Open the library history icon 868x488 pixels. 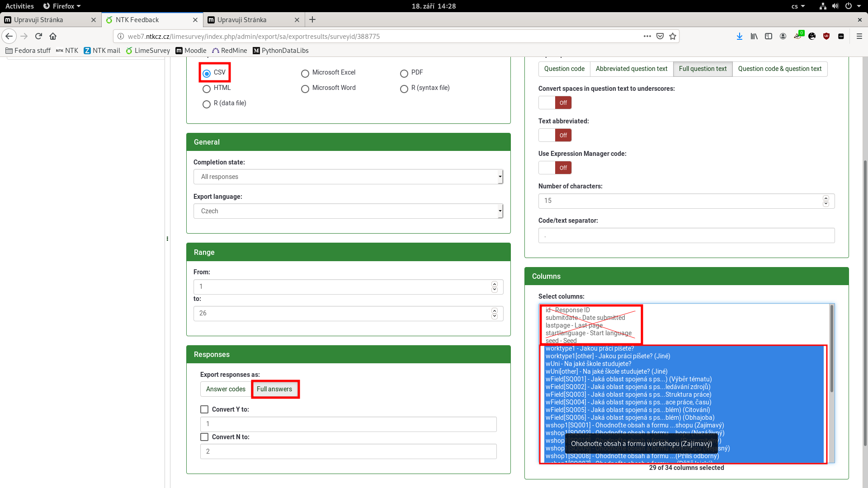(754, 36)
